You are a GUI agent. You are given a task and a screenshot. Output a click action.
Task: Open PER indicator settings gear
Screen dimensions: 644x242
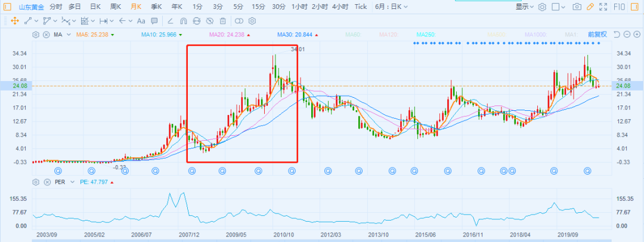tap(36, 182)
